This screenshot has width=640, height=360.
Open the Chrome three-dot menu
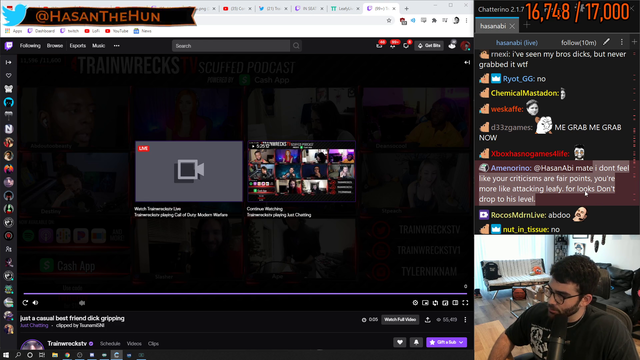pos(466,20)
